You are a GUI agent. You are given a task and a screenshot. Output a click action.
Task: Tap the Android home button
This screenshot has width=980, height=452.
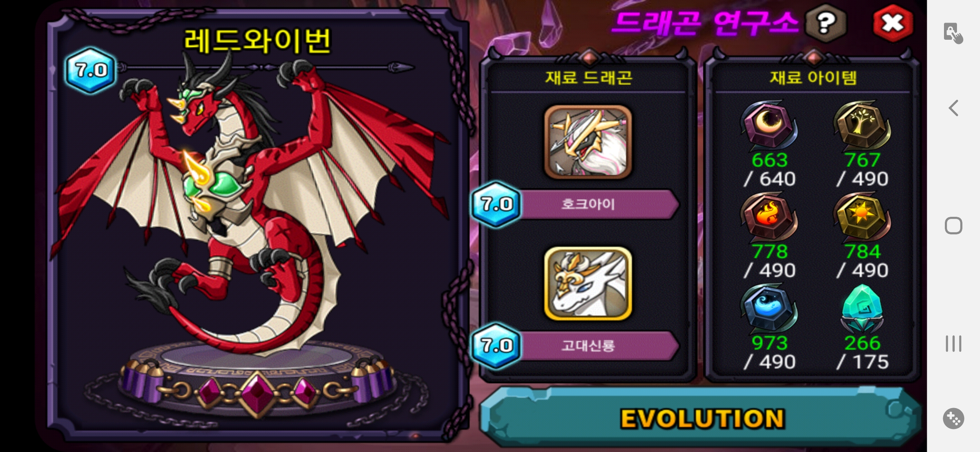point(953,226)
